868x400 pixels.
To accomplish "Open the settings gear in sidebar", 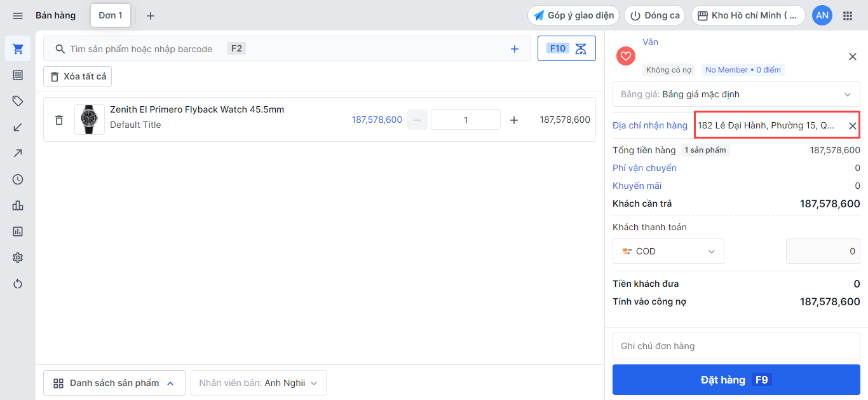I will coord(18,258).
